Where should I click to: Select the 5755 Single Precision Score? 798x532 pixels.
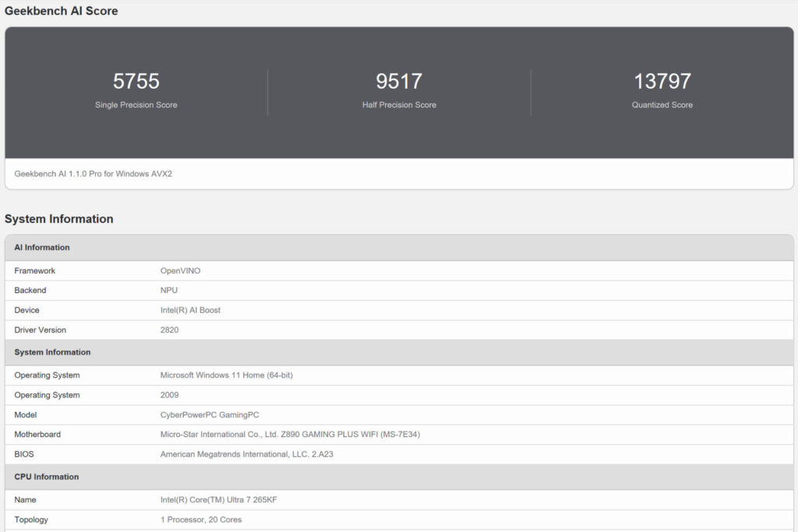pyautogui.click(x=136, y=82)
